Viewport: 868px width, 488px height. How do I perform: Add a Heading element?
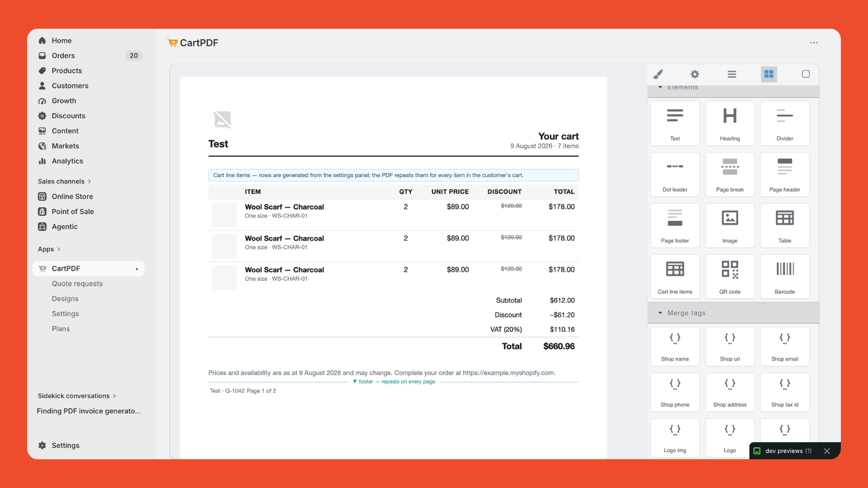tap(730, 124)
